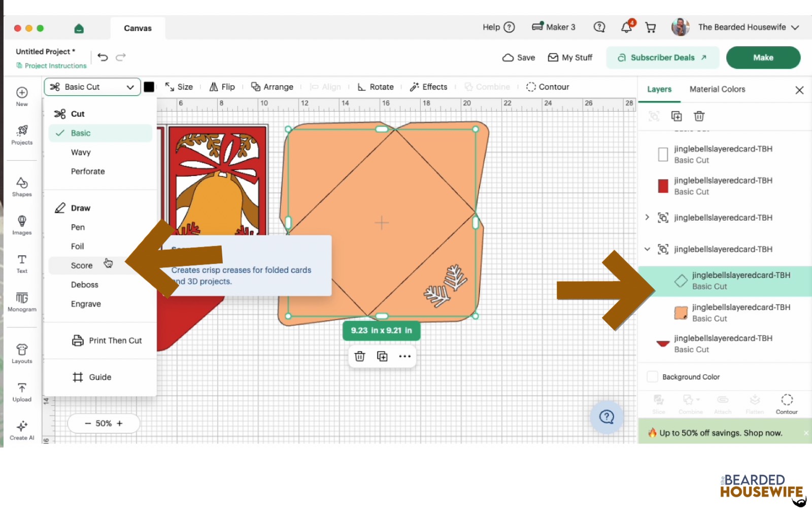Open the Contour tool at panel bottom
The image size is (812, 516).
click(787, 404)
